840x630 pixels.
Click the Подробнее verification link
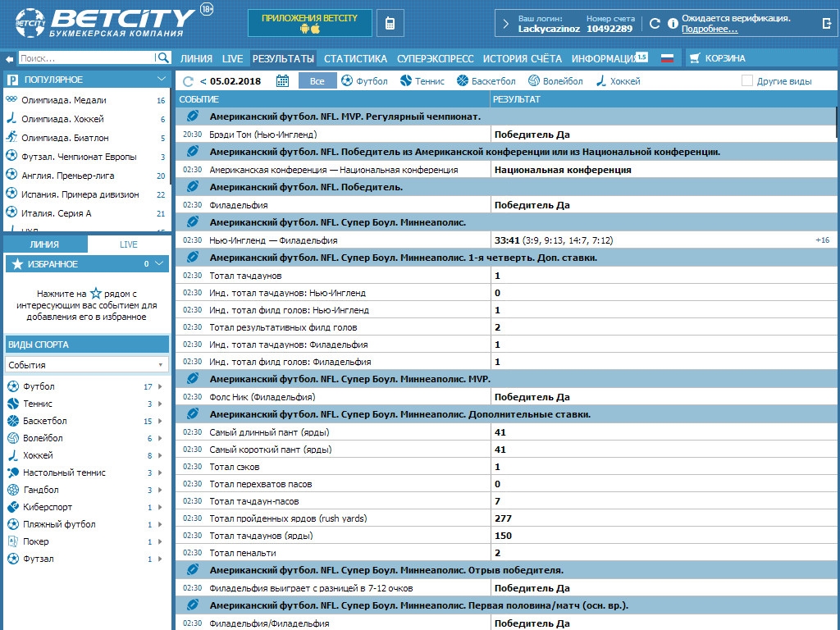710,30
